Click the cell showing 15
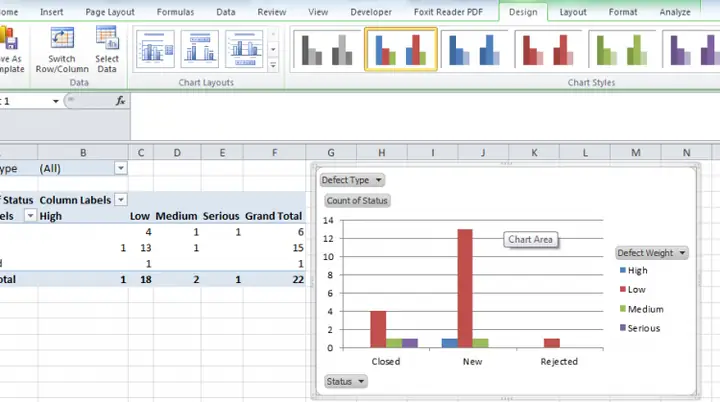The width and height of the screenshot is (720, 402). [x=274, y=248]
